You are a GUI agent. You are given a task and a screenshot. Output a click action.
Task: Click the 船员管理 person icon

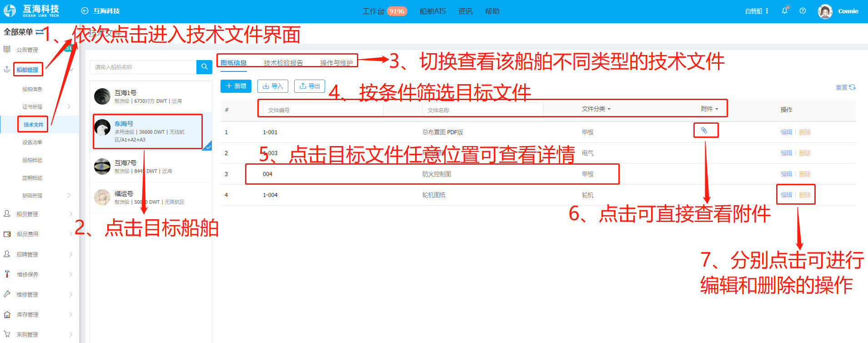(7, 213)
